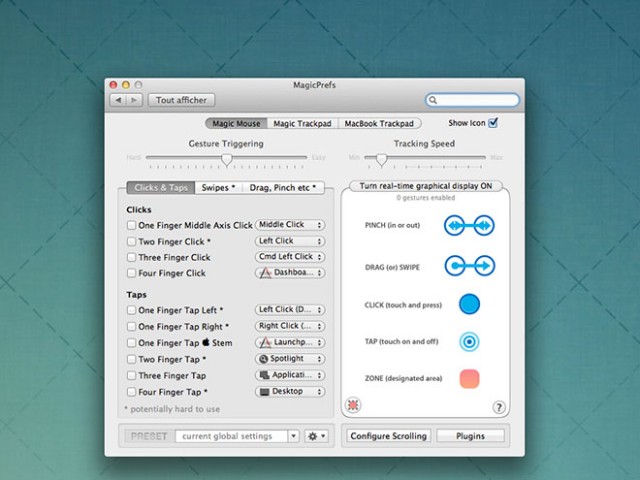Toggle One Finger Tap Right checkbox

point(131,327)
